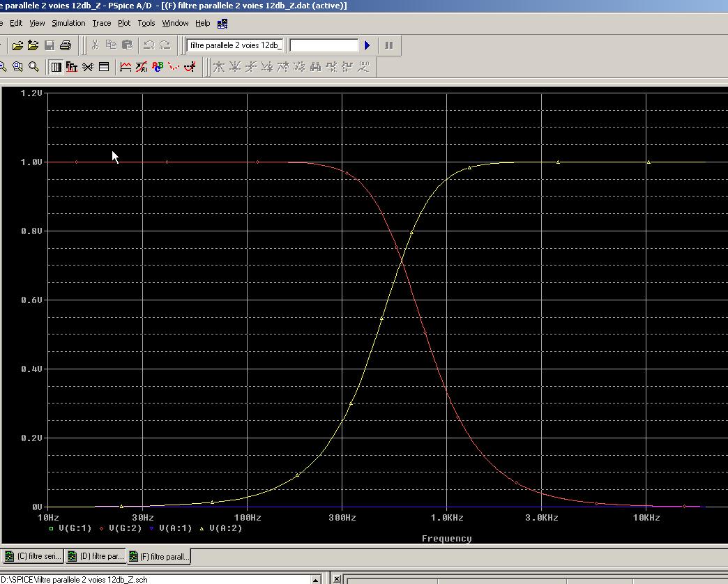This screenshot has height=584, width=728.
Task: Click the simulation profile name field
Action: click(x=235, y=45)
